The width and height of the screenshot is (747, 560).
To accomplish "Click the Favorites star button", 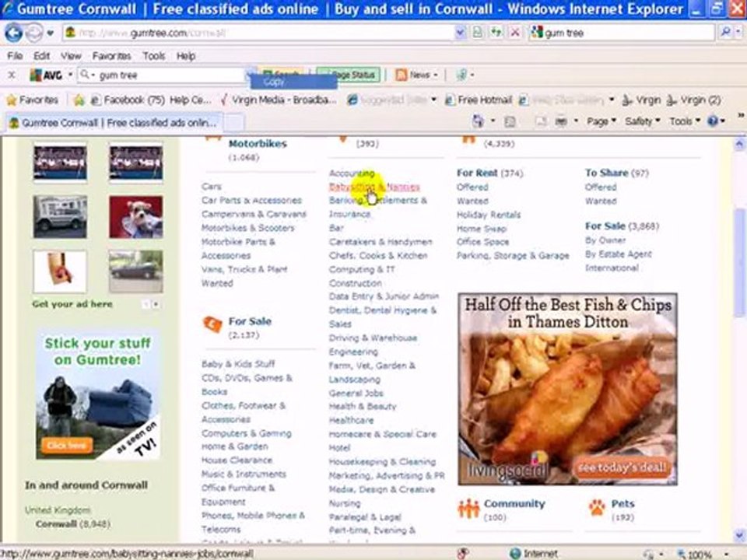I will [32, 100].
